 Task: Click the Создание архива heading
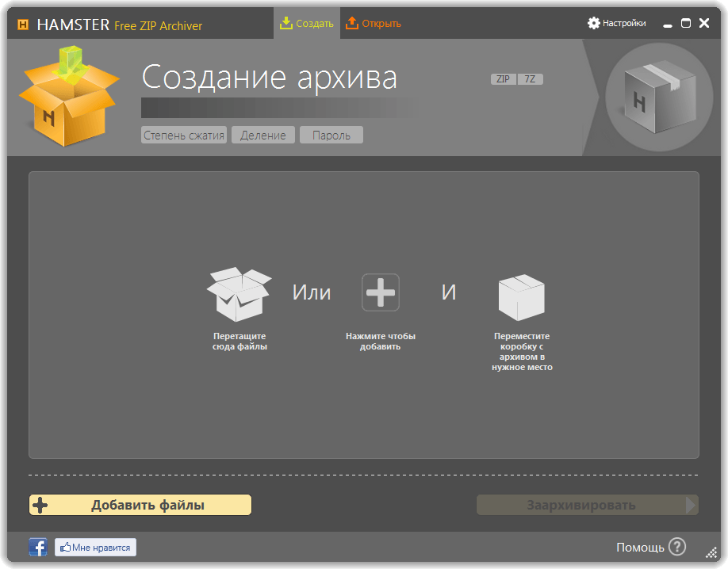click(x=270, y=77)
